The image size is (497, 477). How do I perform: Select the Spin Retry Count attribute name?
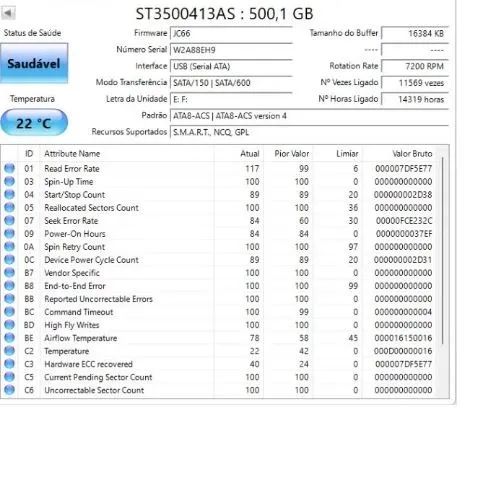pos(75,247)
